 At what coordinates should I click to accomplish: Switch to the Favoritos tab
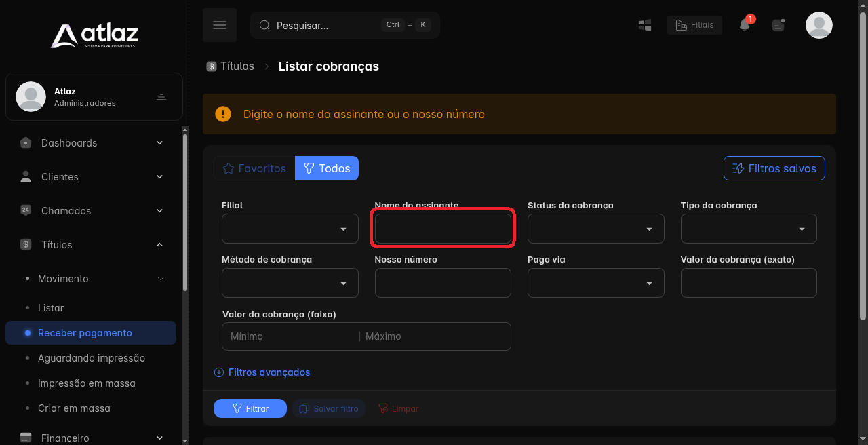click(254, 168)
